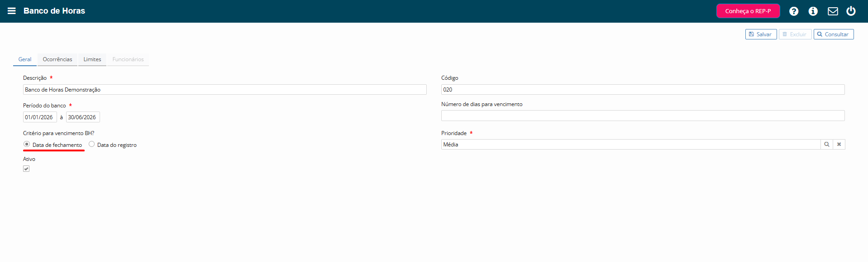Open the Limites tab
Viewport: 868px width, 262px height.
(92, 59)
